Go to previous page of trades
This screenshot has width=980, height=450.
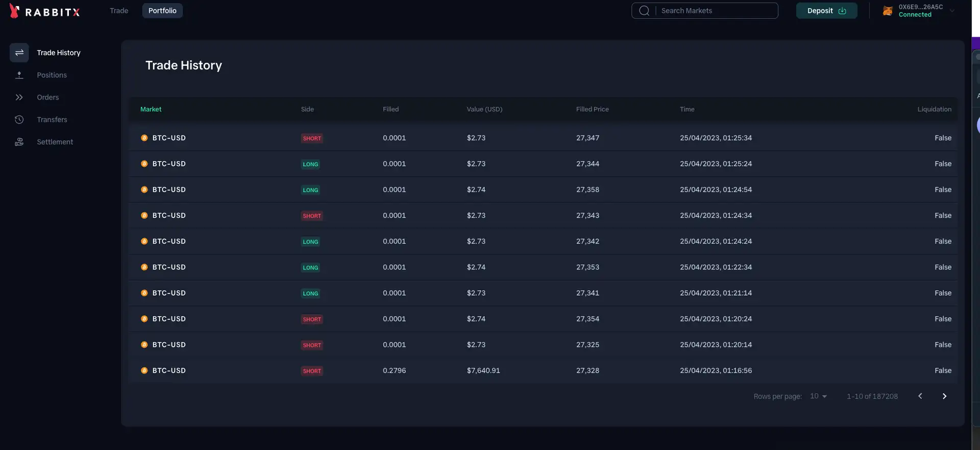[920, 396]
